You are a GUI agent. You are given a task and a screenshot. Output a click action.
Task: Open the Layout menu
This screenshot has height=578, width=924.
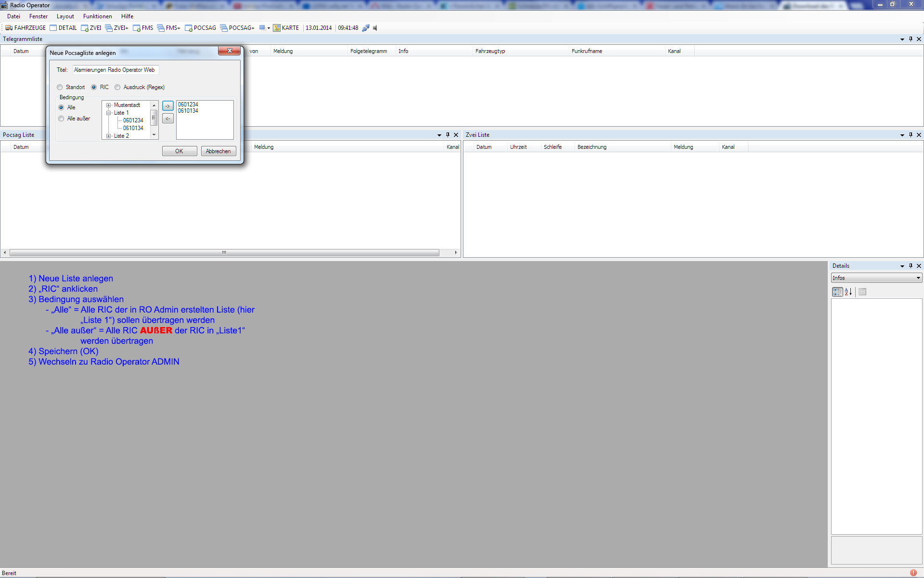point(65,16)
